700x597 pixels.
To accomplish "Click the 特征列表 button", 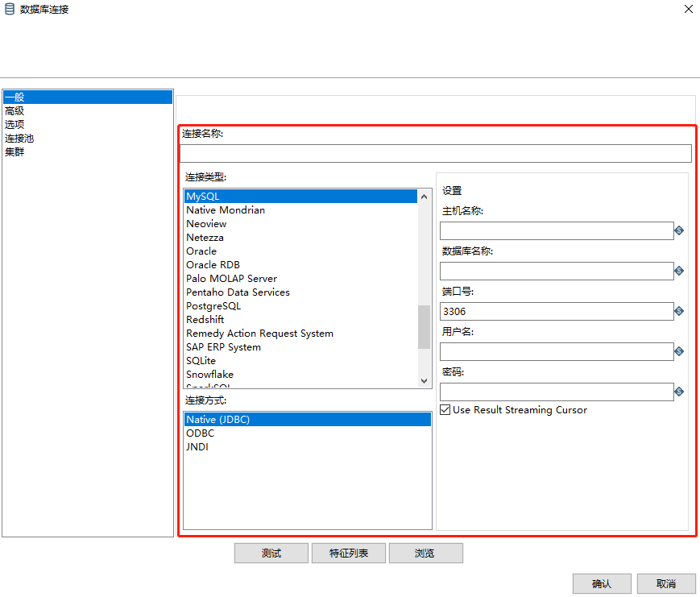I will [349, 553].
